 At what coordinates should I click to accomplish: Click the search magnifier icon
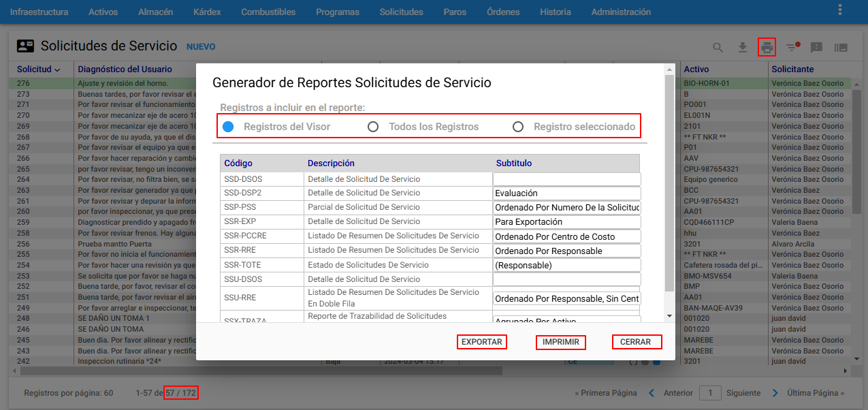[718, 48]
